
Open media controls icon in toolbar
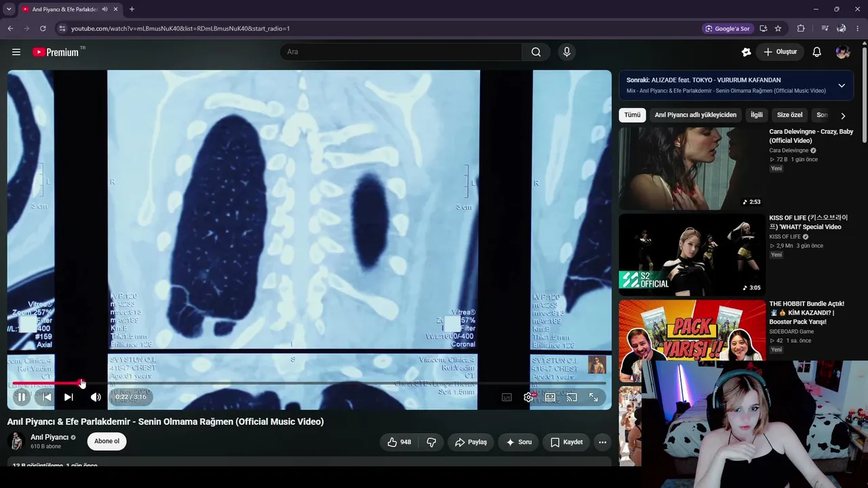pos(825,28)
